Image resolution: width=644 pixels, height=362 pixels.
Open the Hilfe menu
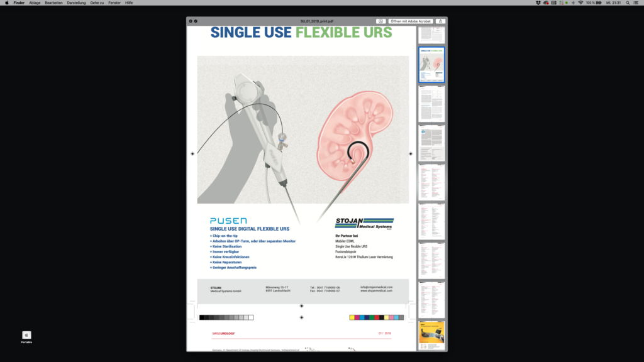(x=129, y=3)
